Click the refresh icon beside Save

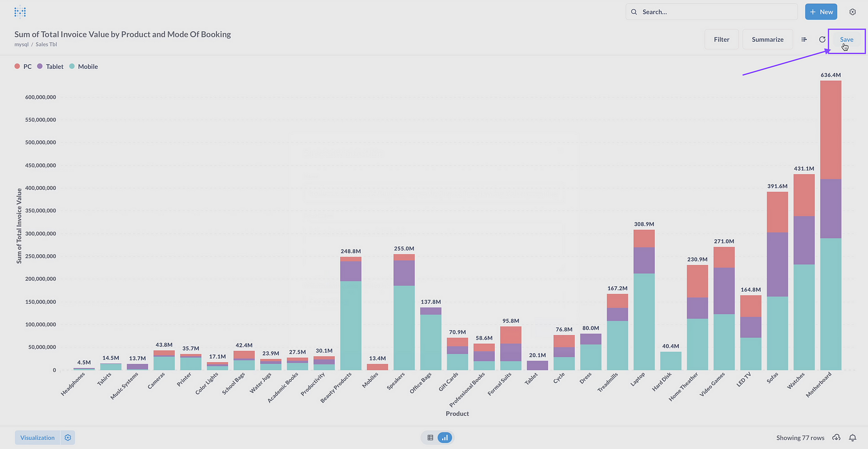coord(822,40)
